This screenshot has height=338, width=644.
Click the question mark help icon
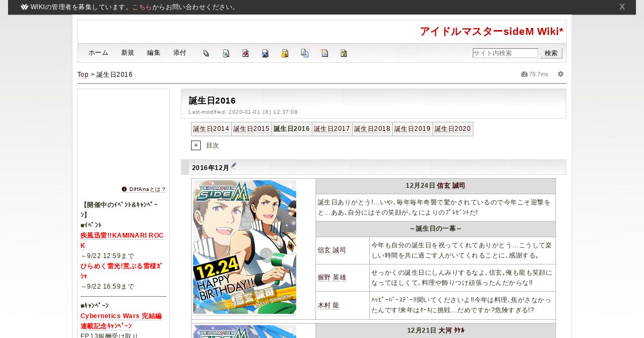344,53
